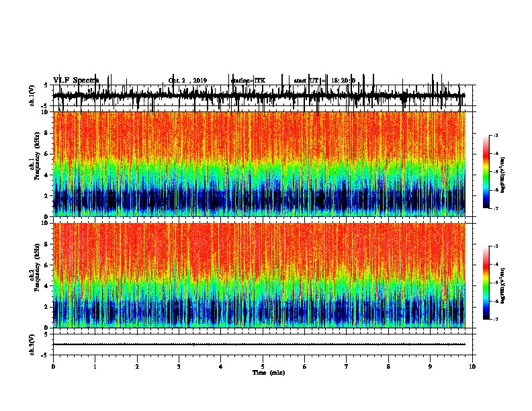Click the "2" kHz tick of ch.2 spectrogram
Viewport: 532px width, 411px height.
click(x=47, y=307)
